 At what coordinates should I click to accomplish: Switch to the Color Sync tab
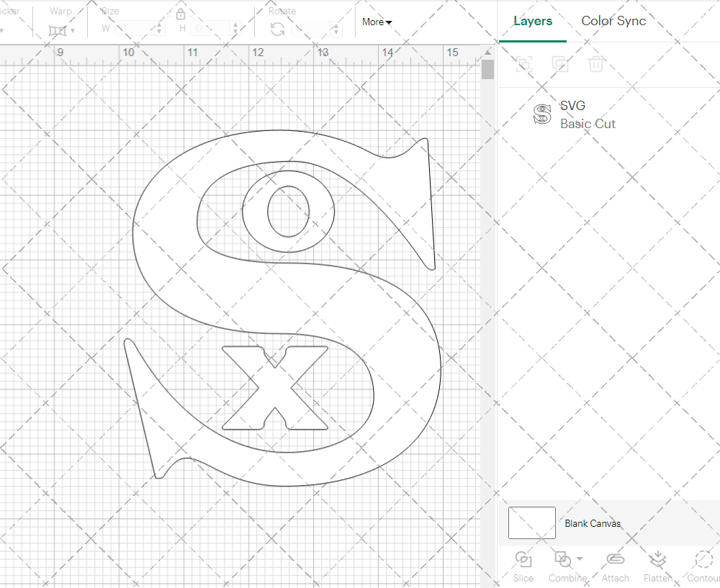[613, 21]
